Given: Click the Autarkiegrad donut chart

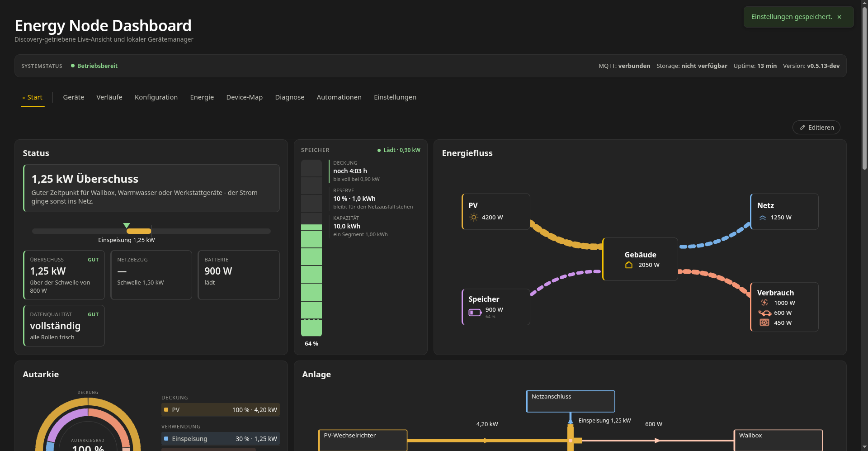Looking at the screenshot, I should 88,424.
